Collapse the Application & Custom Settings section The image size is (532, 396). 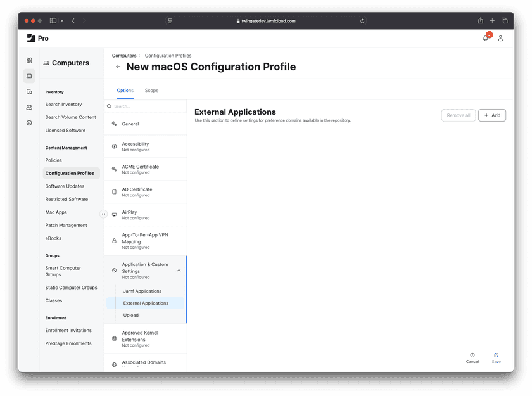(179, 271)
